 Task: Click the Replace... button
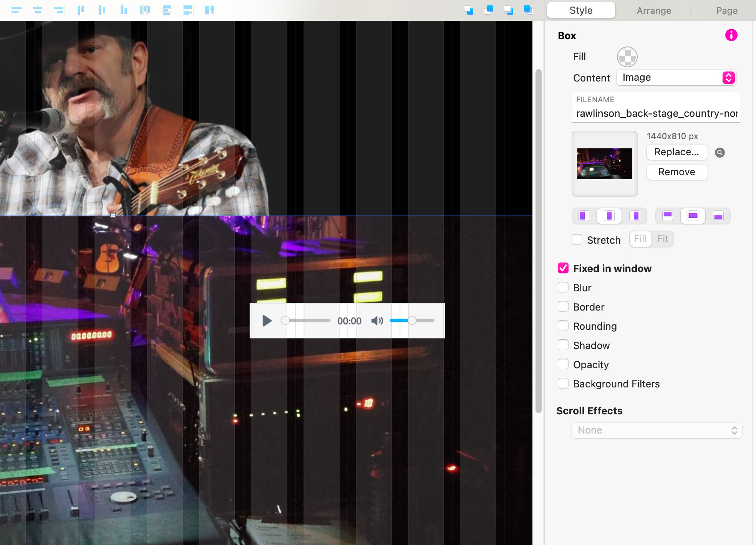(x=676, y=152)
